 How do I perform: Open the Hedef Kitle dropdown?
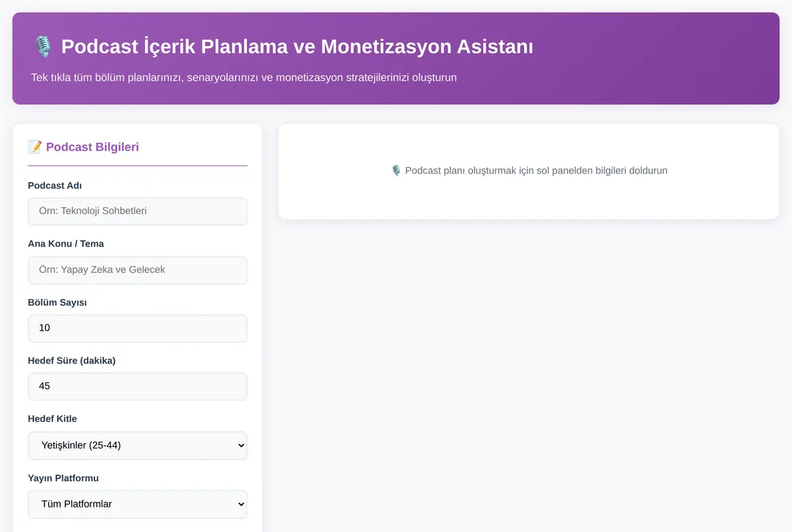tap(137, 446)
